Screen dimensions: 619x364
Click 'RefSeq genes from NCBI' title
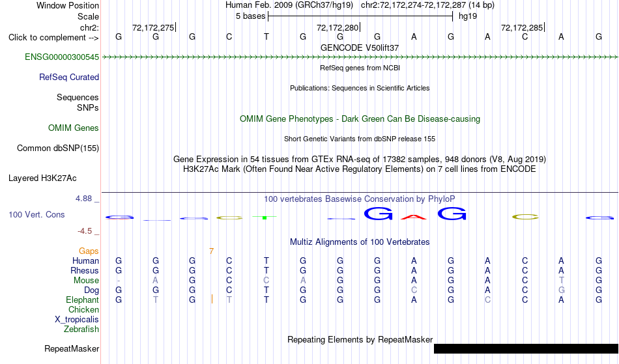click(360, 68)
